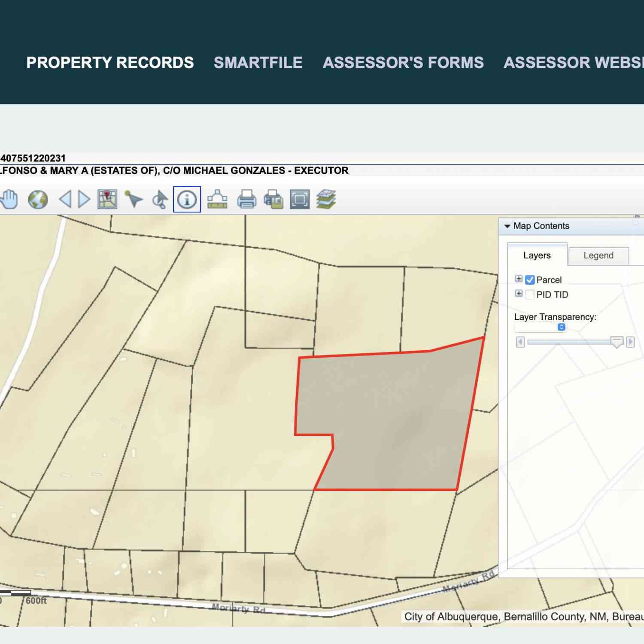Select the Pan hand tool

[x=9, y=200]
